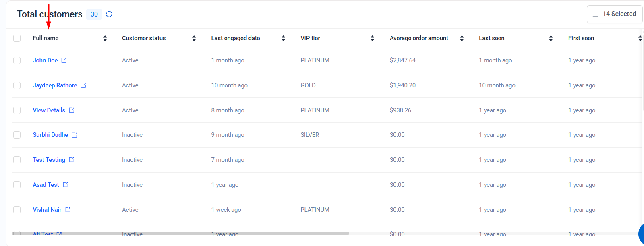Open Jaydeep Rathore customer profile link

(55, 85)
